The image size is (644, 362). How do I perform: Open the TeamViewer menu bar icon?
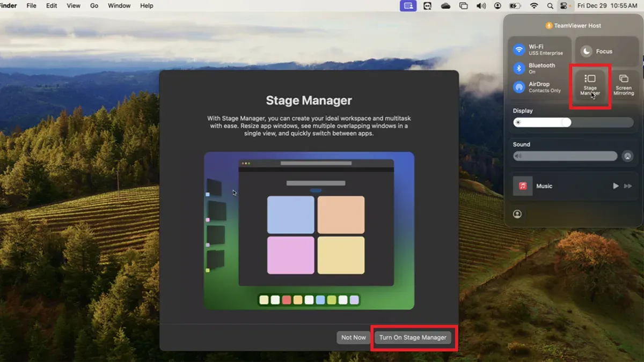click(428, 6)
